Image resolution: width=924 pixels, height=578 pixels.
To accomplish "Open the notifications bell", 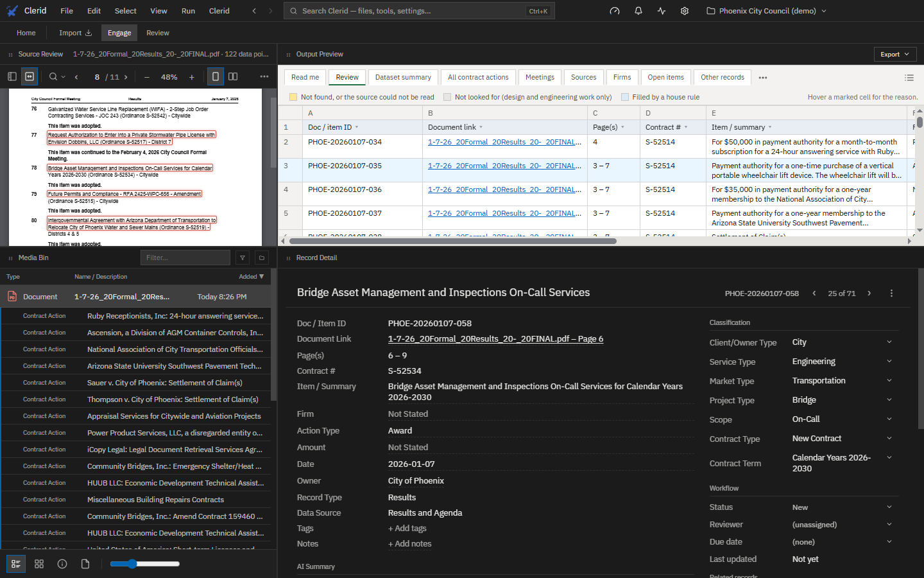I will (x=638, y=11).
